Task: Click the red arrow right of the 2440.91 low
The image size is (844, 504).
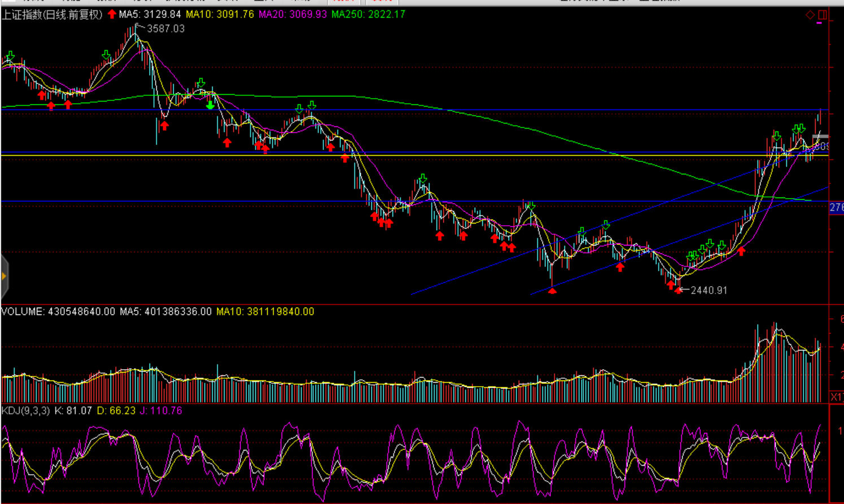Action: [741, 251]
